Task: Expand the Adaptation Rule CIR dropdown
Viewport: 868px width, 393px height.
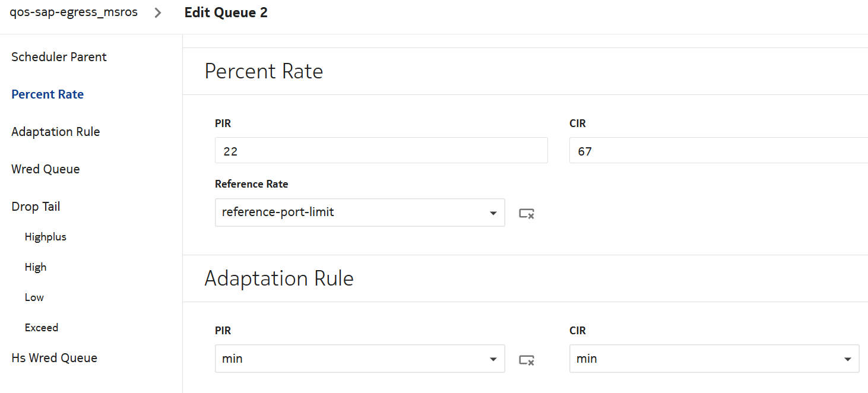Action: pyautogui.click(x=847, y=359)
